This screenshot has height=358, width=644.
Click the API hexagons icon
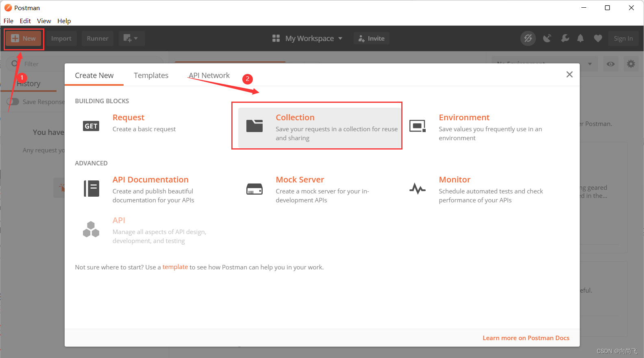91,229
